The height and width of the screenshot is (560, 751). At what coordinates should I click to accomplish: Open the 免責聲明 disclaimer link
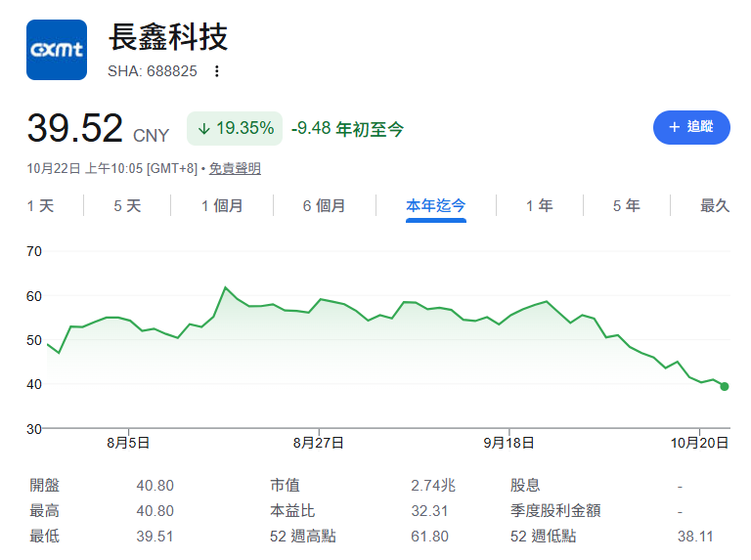point(235,168)
